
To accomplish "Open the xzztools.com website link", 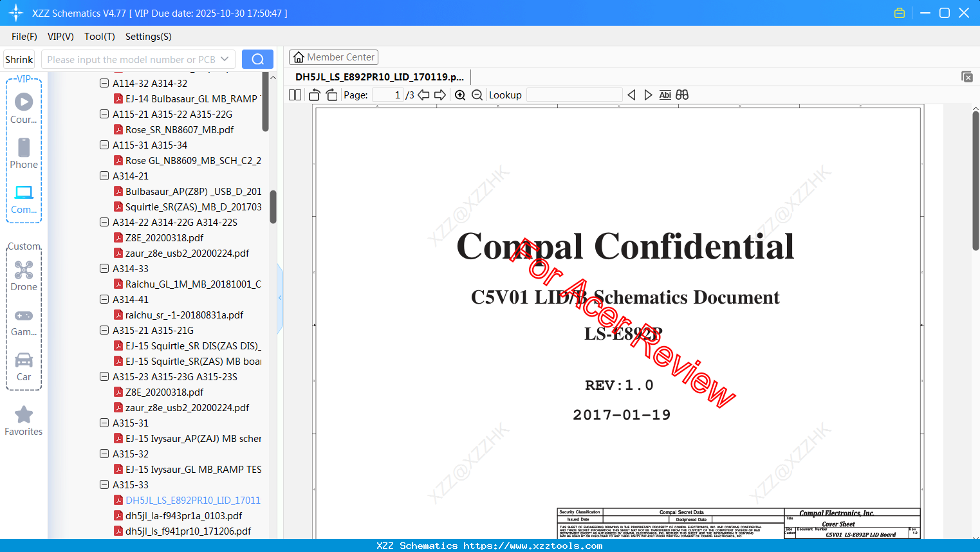I will [x=533, y=546].
